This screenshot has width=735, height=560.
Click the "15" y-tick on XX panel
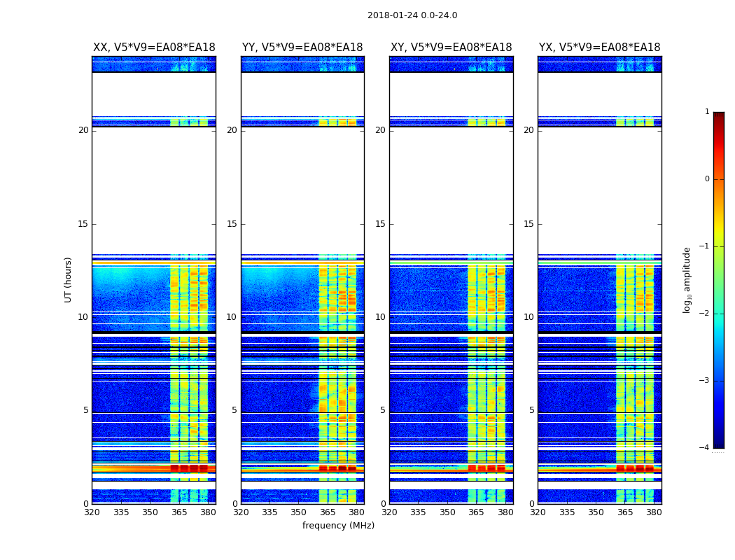tap(83, 224)
